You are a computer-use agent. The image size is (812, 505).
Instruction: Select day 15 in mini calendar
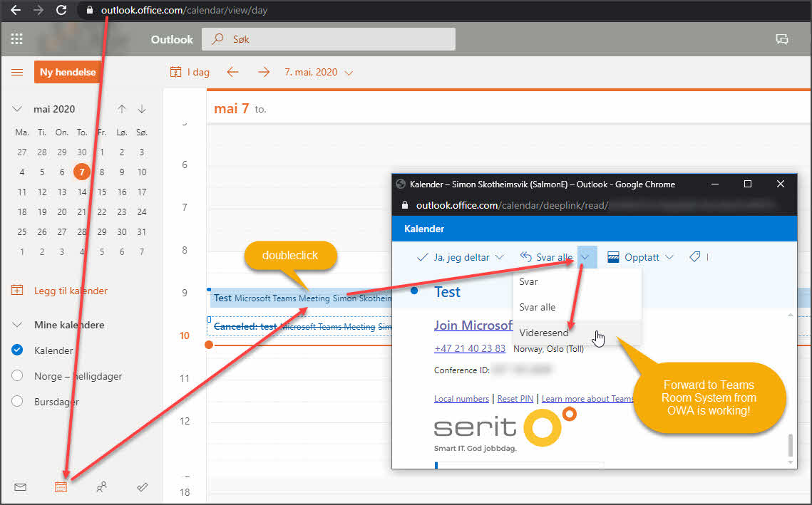click(x=101, y=192)
